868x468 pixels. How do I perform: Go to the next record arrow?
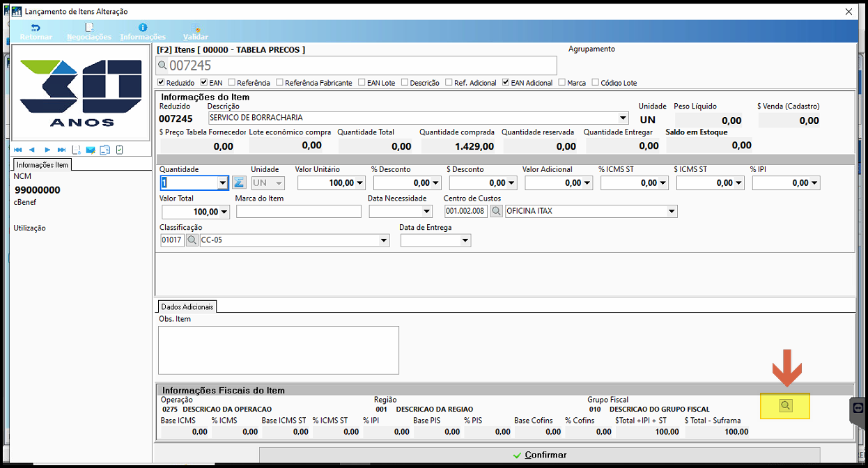[47, 150]
